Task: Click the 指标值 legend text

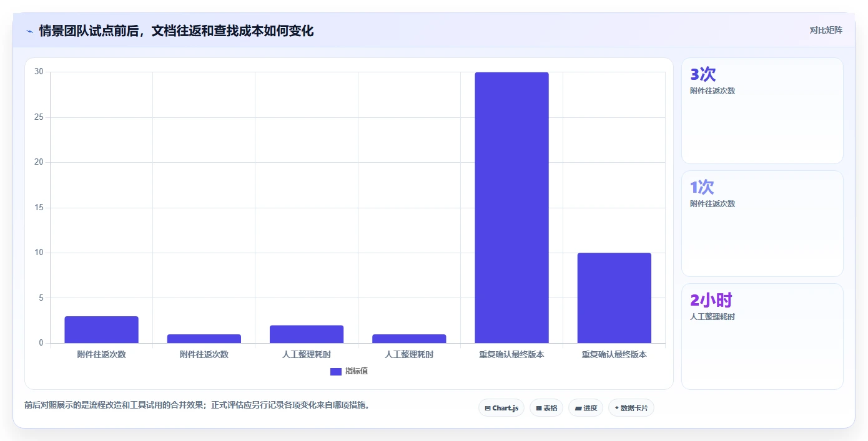Action: point(357,371)
